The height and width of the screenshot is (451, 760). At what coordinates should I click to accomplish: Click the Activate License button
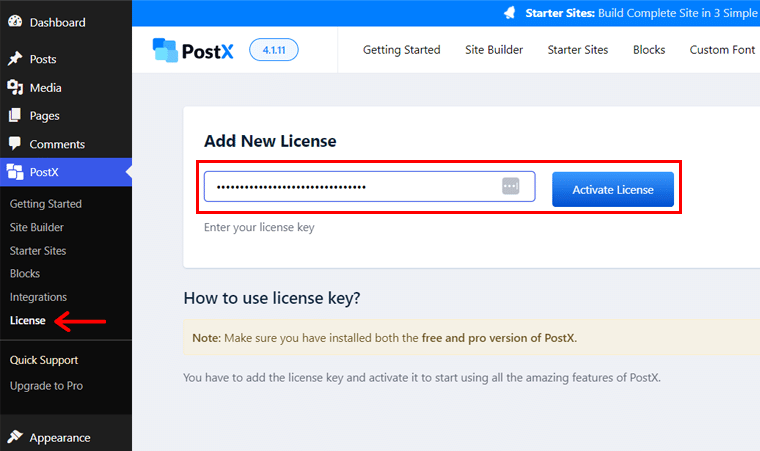pyautogui.click(x=613, y=190)
